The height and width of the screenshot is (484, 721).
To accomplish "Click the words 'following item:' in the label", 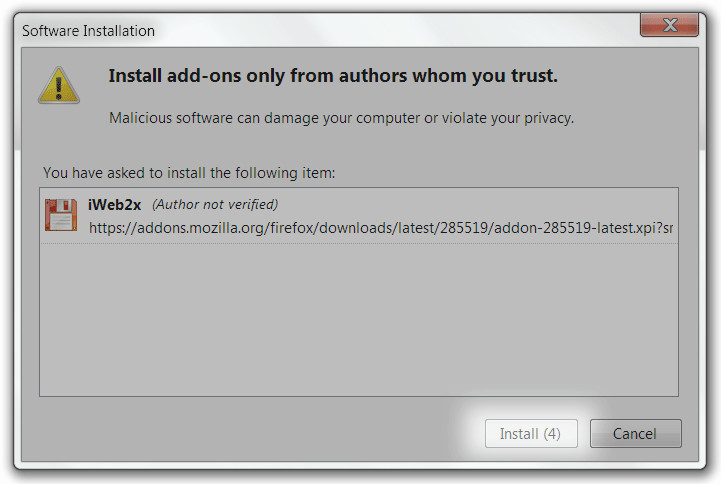I will (x=285, y=173).
